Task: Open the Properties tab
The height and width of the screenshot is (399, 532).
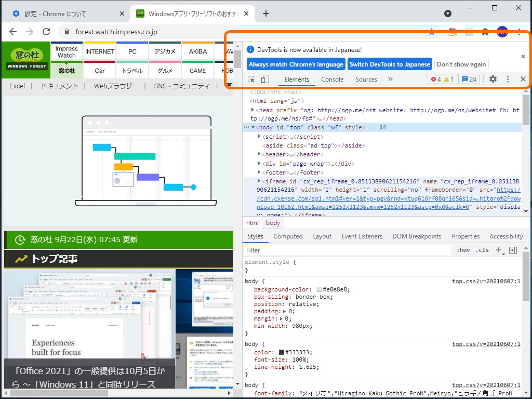Action: [465, 236]
